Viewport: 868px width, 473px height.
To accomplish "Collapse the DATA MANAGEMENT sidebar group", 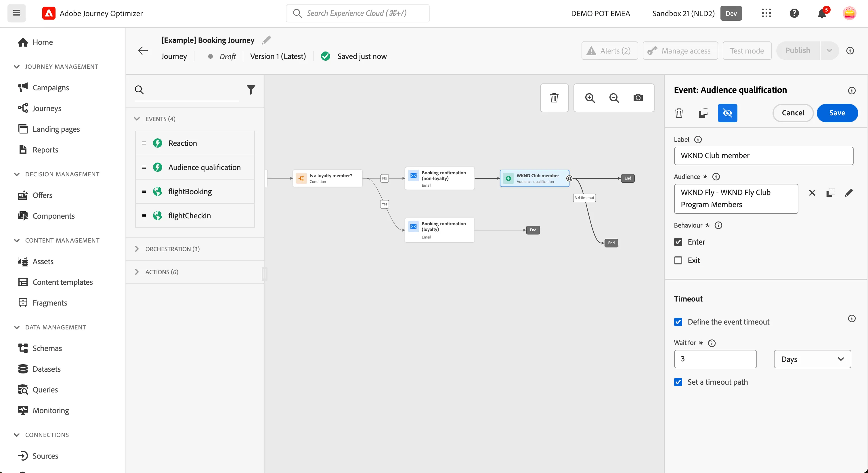I will (16, 327).
